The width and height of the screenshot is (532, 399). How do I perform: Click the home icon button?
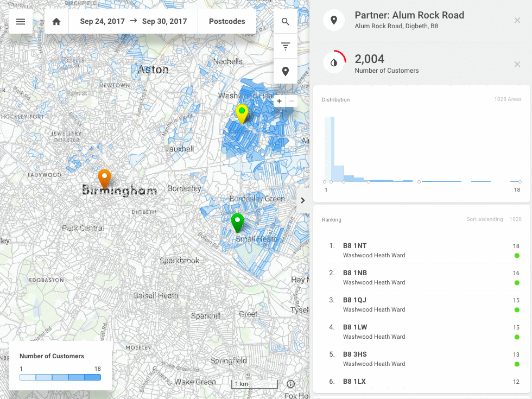coord(56,22)
